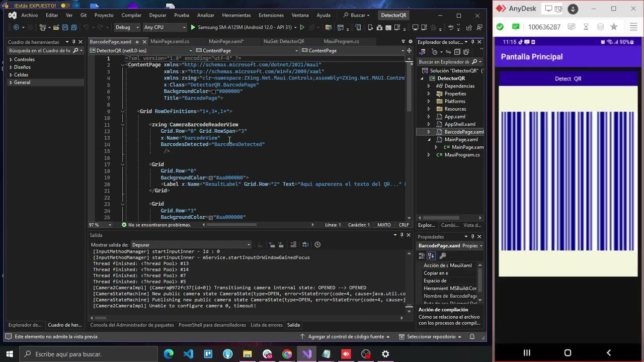Expand the Diseños toolbox group
This screenshot has height=362, width=644.
[11, 67]
